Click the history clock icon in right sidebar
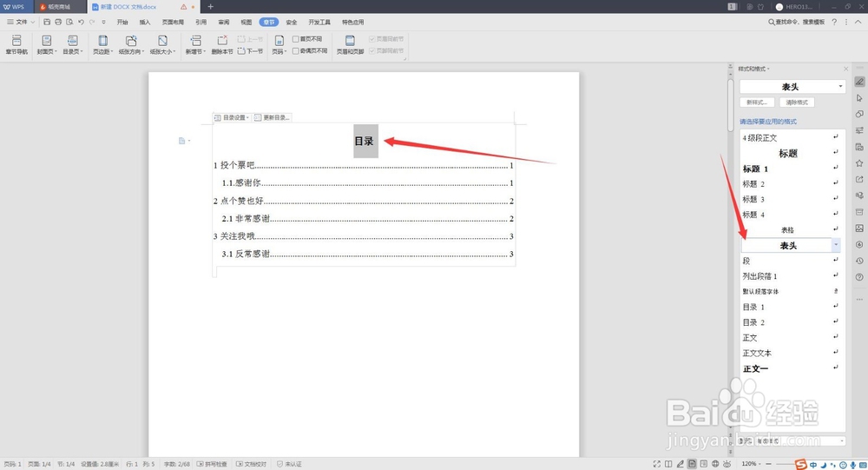This screenshot has width=868, height=470. 859,261
